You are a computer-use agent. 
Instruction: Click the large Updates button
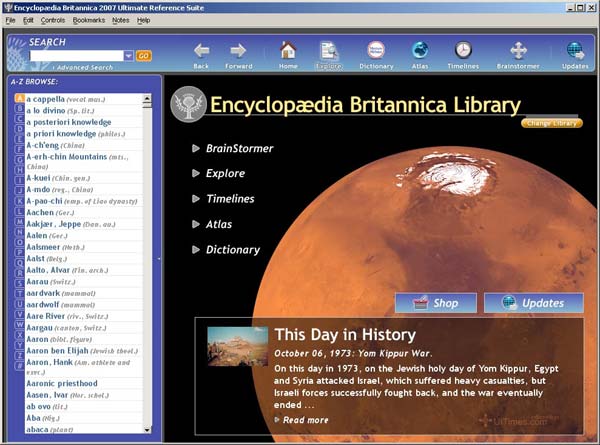click(534, 303)
